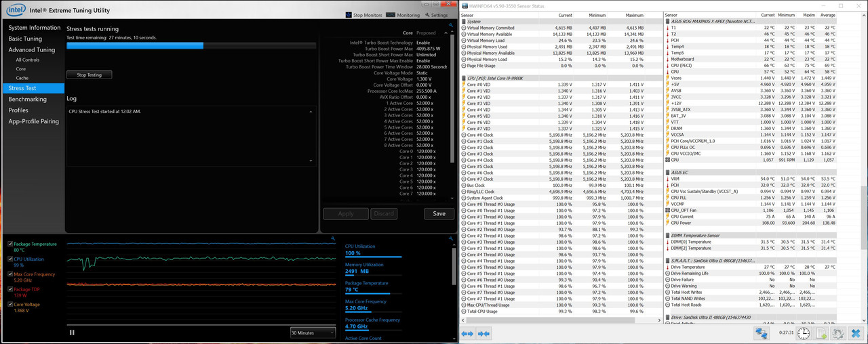
Task: Click the Bus Clock row icon in HWiNFO
Action: (x=463, y=185)
